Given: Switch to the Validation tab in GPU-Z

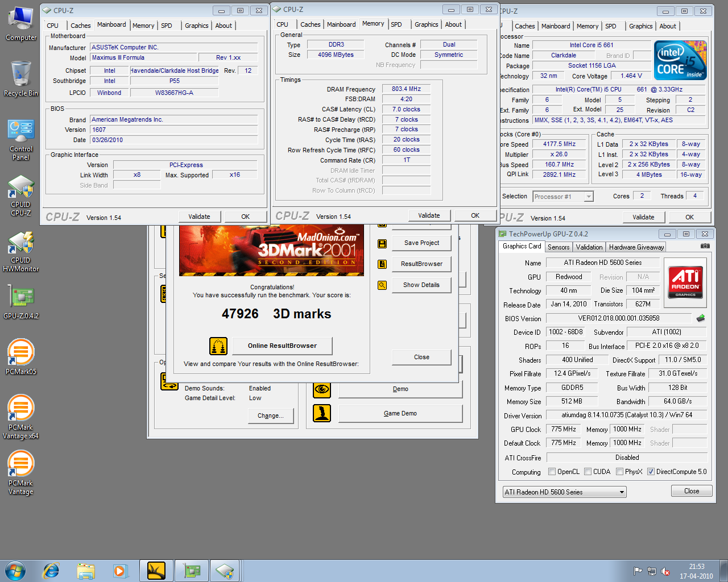Looking at the screenshot, I should coord(589,247).
